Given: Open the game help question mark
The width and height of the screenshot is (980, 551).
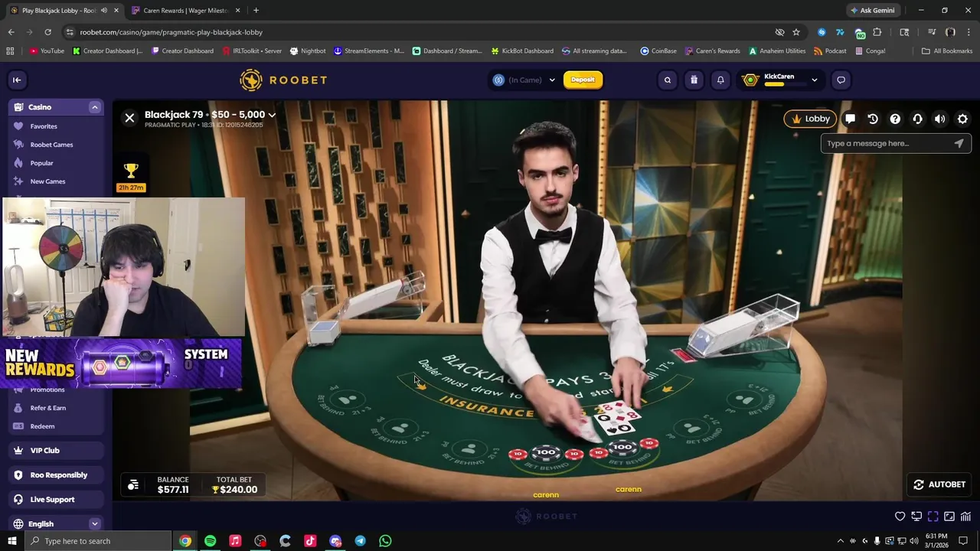Looking at the screenshot, I should click(x=895, y=119).
